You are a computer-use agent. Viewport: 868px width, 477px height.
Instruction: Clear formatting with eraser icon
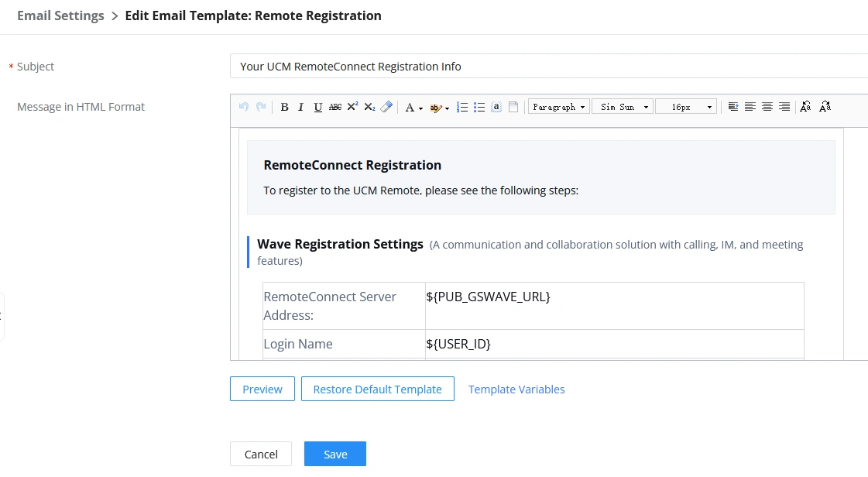(386, 107)
